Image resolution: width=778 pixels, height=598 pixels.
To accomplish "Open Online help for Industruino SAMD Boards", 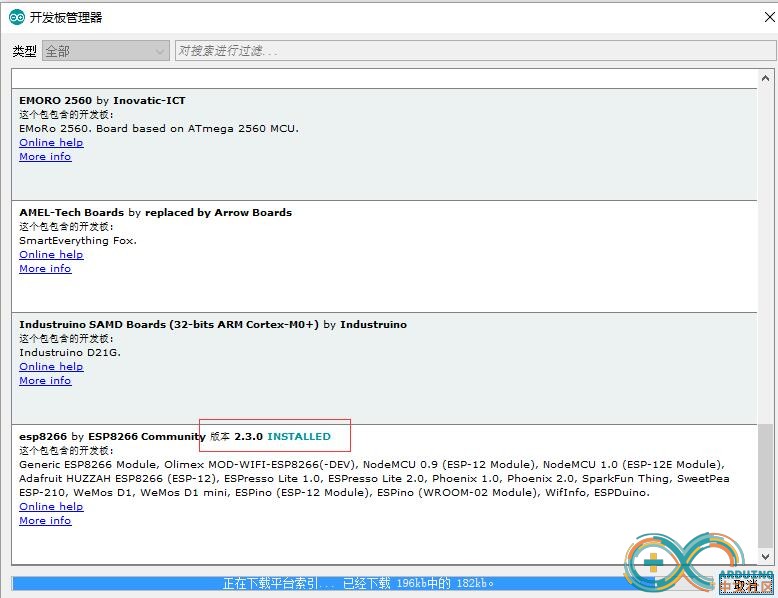I will (51, 366).
